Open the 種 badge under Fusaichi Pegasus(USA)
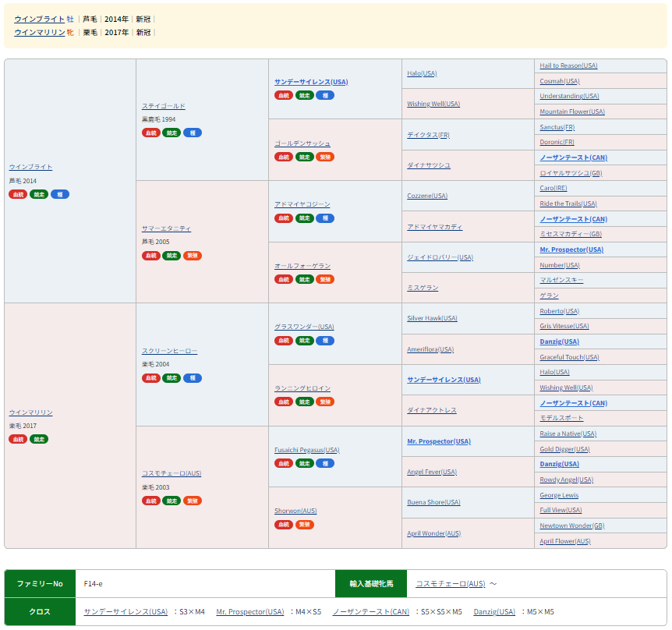Image resolution: width=672 pixels, height=630 pixels. (325, 463)
